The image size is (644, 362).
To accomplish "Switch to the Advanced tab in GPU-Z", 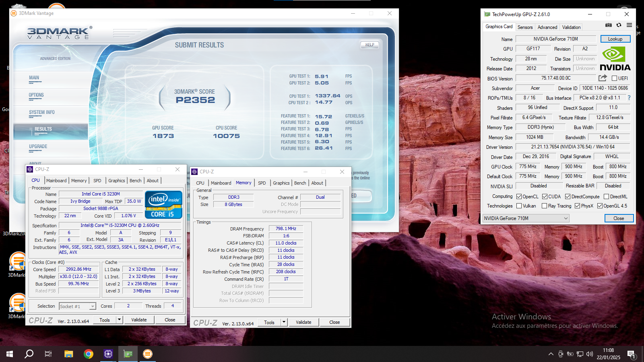I will tap(547, 27).
